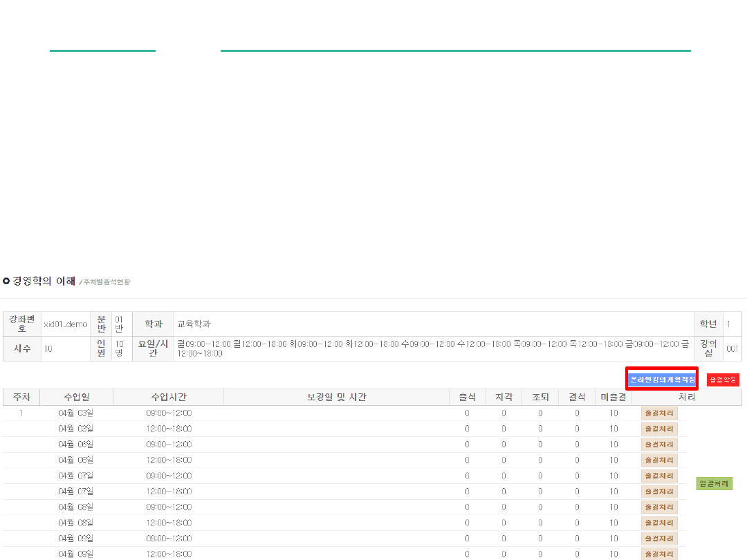Select 출결처리 for 04월 08일 12:00~18:00

tap(659, 523)
